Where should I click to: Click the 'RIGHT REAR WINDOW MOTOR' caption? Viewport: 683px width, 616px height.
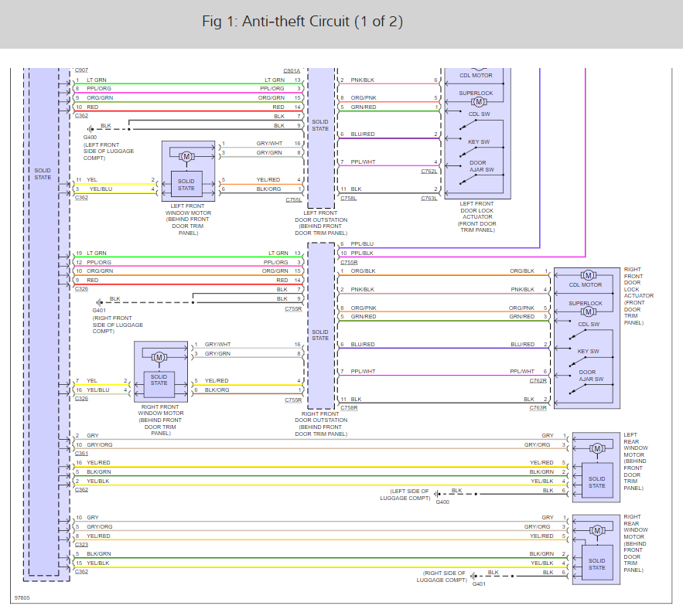(636, 543)
